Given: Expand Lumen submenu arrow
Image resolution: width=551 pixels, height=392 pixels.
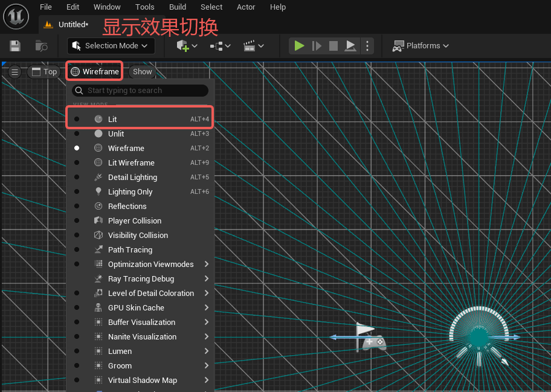Looking at the screenshot, I should tap(207, 351).
